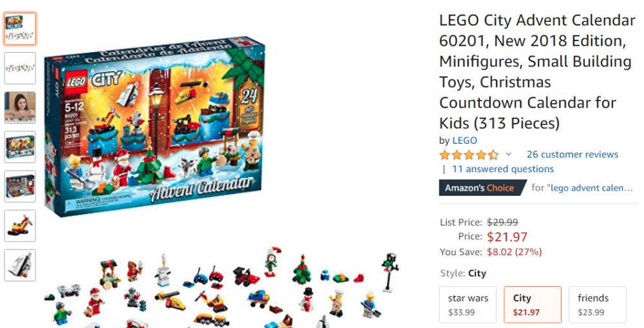Select the fourth thumbnail of angled box
The height and width of the screenshot is (328, 644).
coord(20,147)
